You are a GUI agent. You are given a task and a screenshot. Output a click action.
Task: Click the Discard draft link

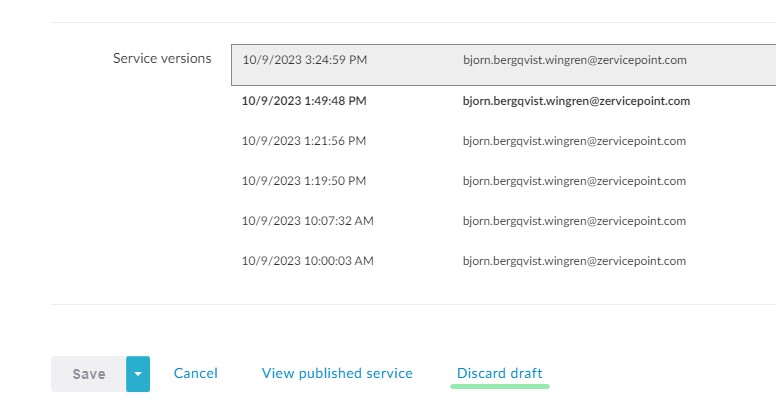click(x=500, y=373)
